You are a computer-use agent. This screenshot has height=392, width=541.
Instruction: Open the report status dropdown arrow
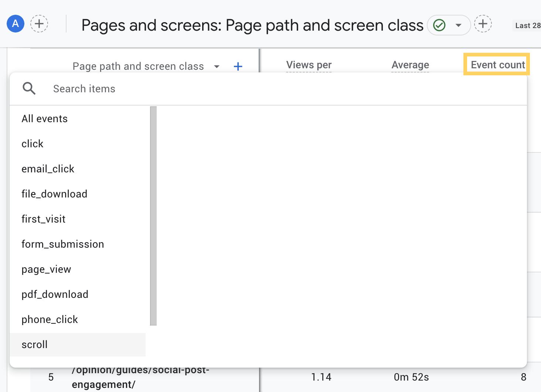pos(458,25)
